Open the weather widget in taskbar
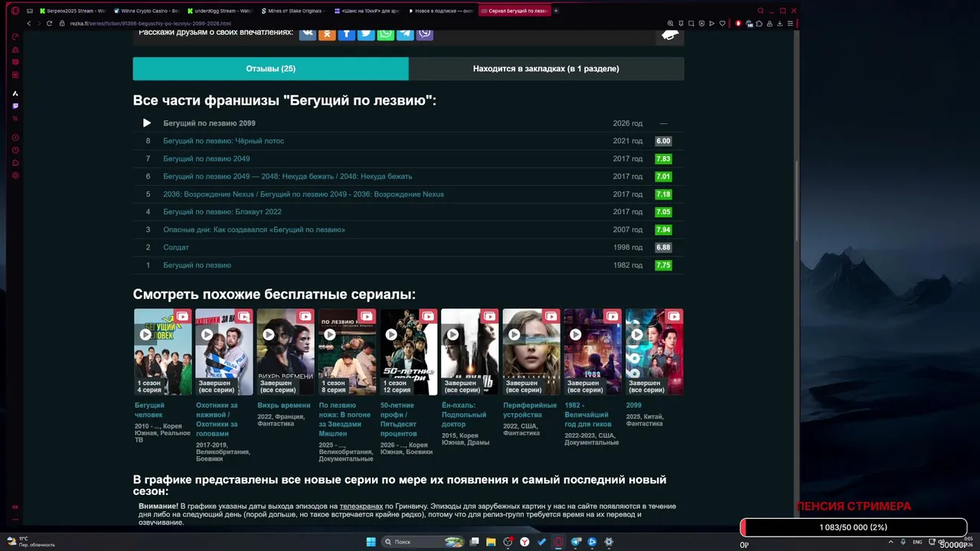 click(x=31, y=542)
